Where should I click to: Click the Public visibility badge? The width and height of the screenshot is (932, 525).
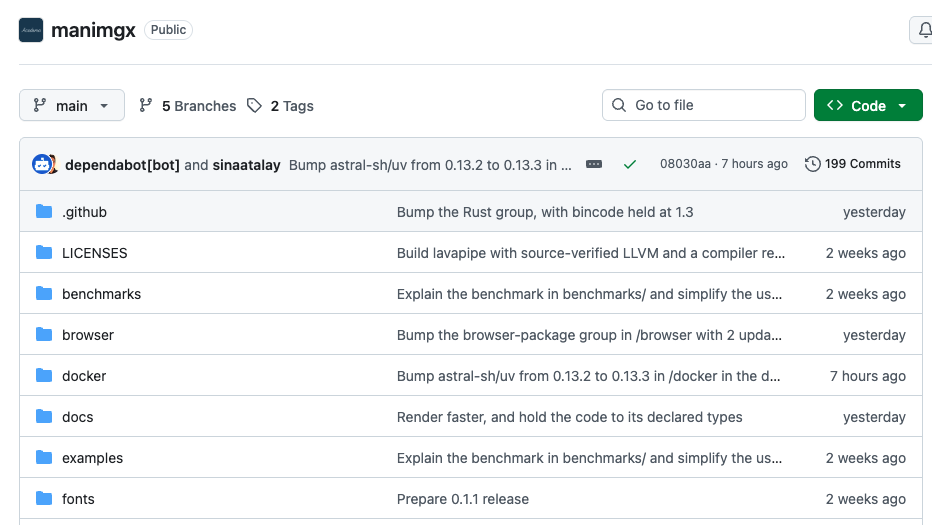coord(168,30)
